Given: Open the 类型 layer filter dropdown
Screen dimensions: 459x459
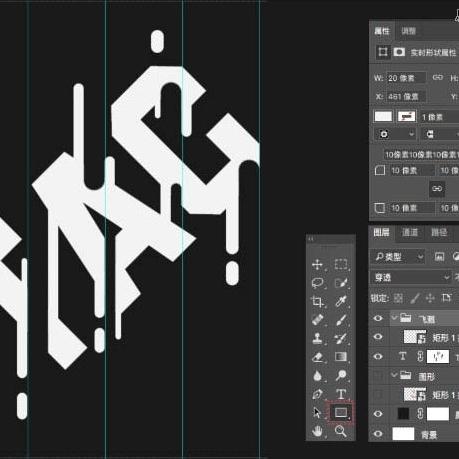Looking at the screenshot, I should [397, 257].
